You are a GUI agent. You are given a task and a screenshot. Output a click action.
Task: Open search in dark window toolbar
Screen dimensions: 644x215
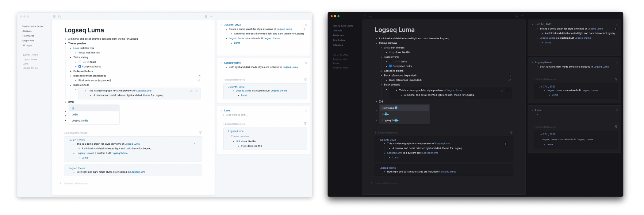[x=370, y=16]
